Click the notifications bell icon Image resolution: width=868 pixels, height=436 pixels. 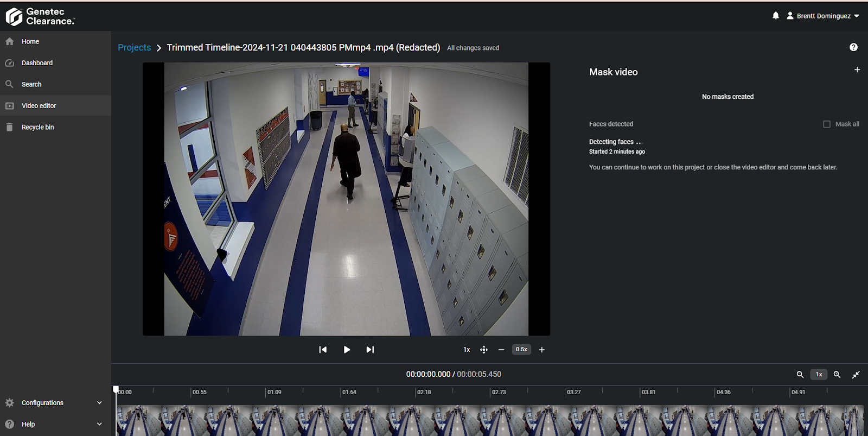[776, 16]
